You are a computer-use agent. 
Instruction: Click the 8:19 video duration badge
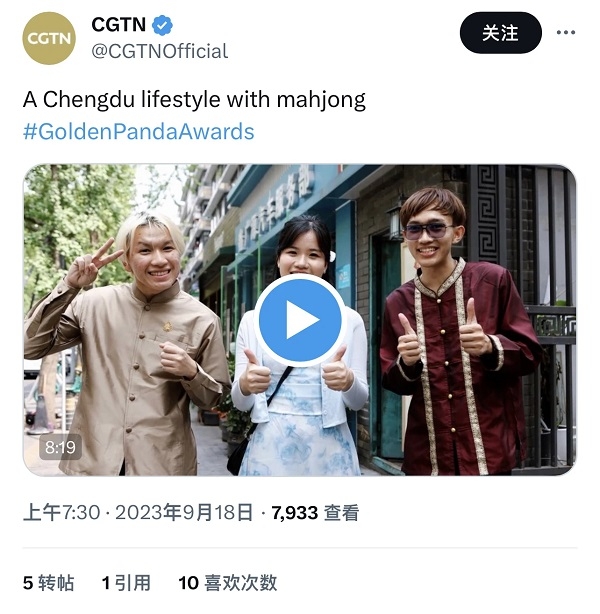click(x=60, y=447)
